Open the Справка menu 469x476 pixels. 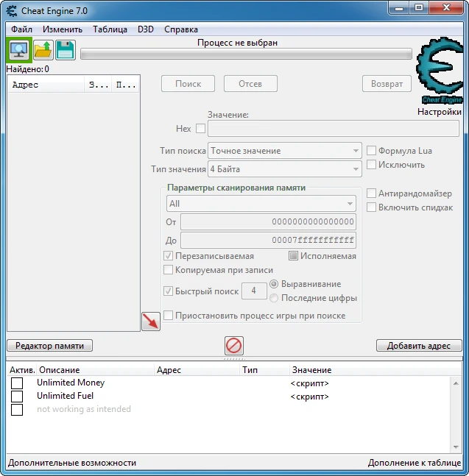tap(181, 29)
